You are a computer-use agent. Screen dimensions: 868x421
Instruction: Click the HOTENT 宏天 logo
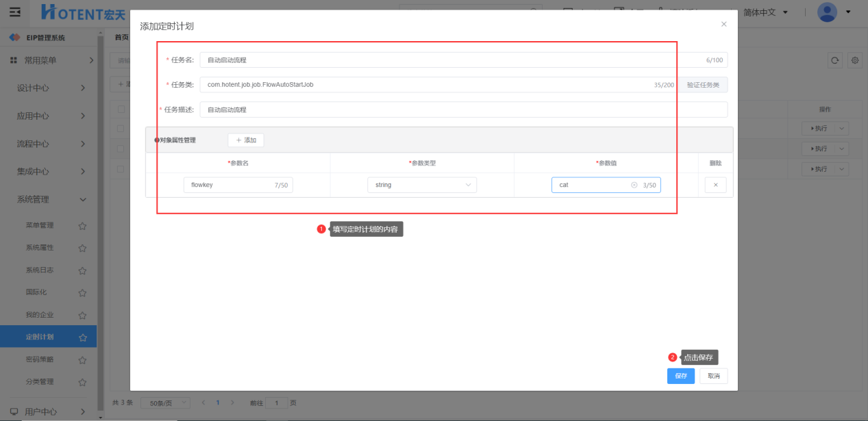point(83,12)
